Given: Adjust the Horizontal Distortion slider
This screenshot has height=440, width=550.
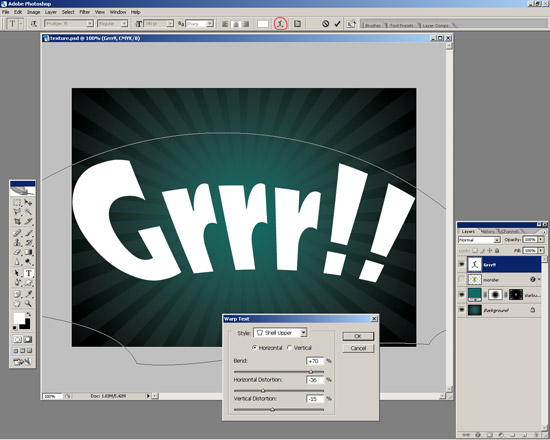Looking at the screenshot, I should (263, 391).
